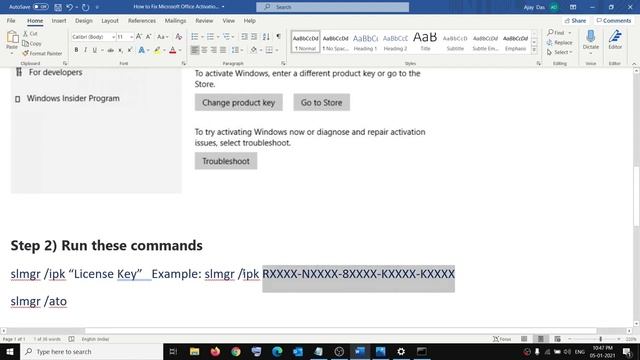
Task: Sort the selected text
Action: 266,37
